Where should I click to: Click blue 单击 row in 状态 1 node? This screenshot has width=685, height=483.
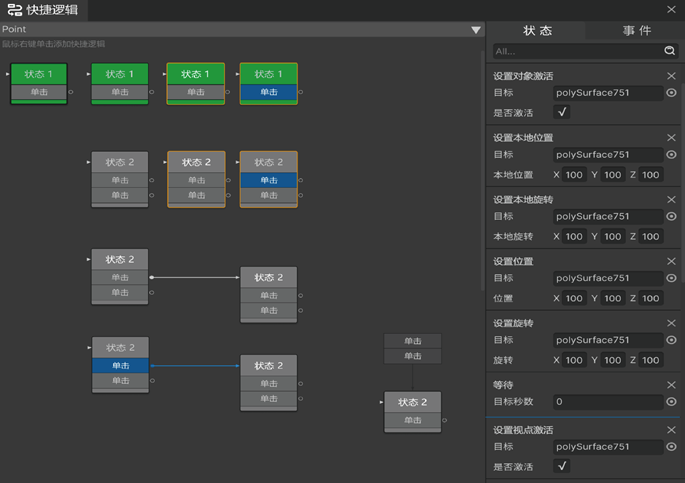269,92
